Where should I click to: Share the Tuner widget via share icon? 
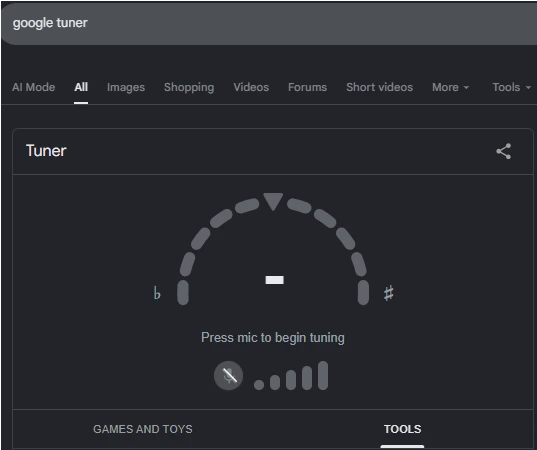503,151
